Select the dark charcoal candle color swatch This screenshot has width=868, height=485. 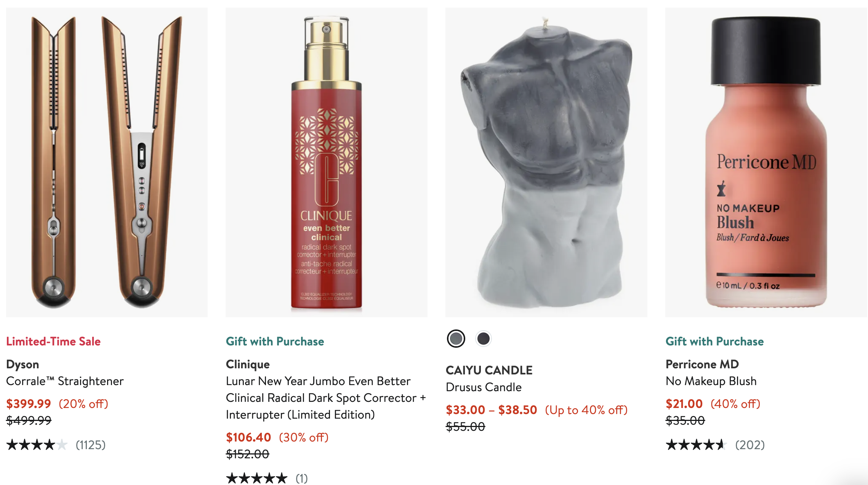tap(484, 339)
